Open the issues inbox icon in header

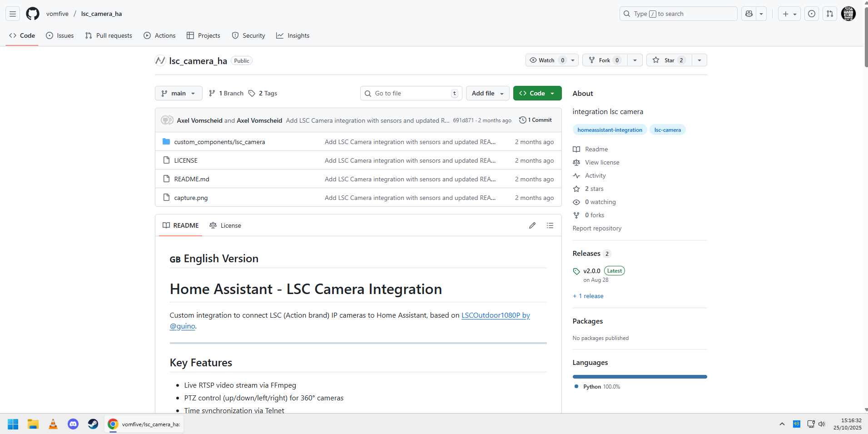point(811,14)
